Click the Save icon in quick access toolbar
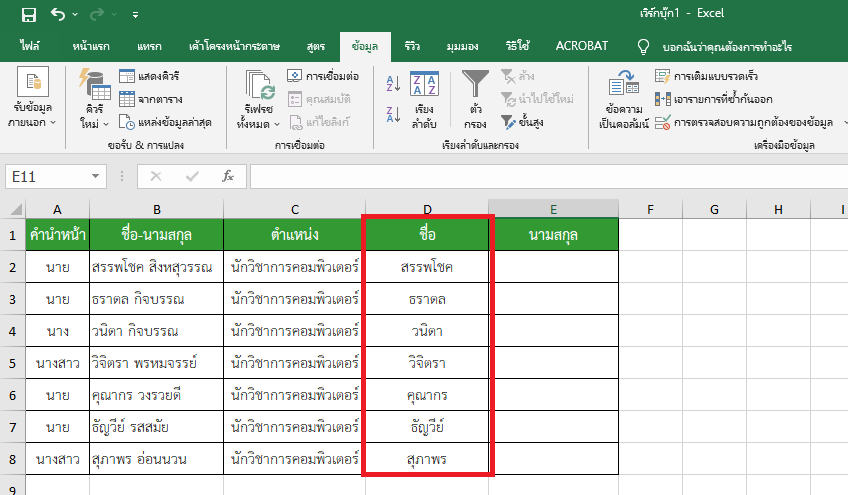This screenshot has width=848, height=495. (29, 15)
